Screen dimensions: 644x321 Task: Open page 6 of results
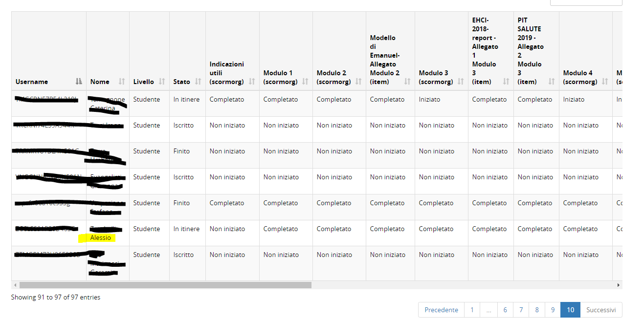coord(505,310)
